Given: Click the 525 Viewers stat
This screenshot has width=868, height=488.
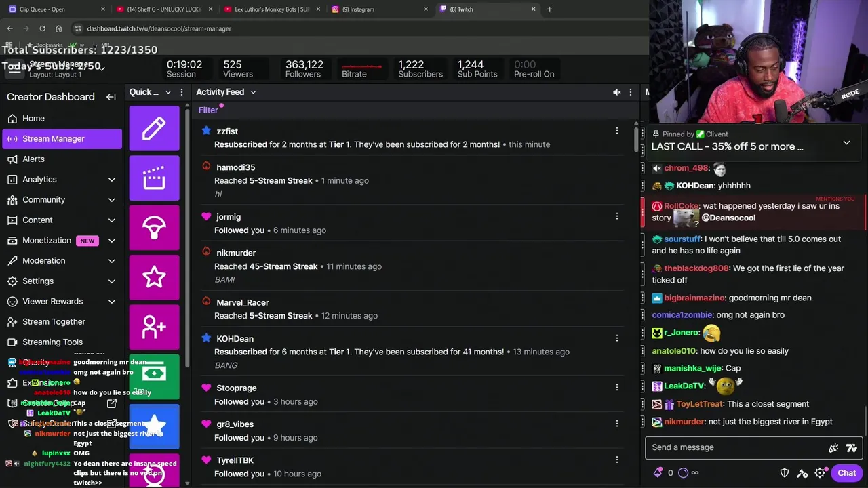Looking at the screenshot, I should pyautogui.click(x=238, y=68).
